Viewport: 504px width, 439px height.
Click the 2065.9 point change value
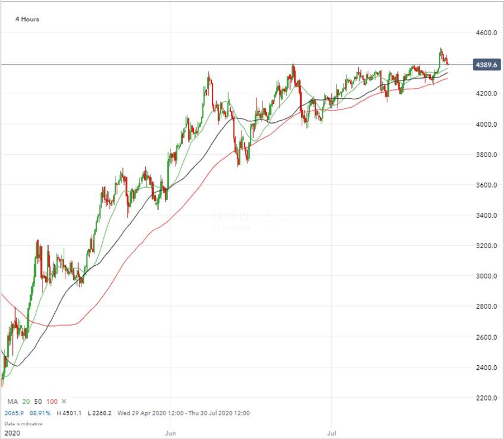tap(14, 413)
